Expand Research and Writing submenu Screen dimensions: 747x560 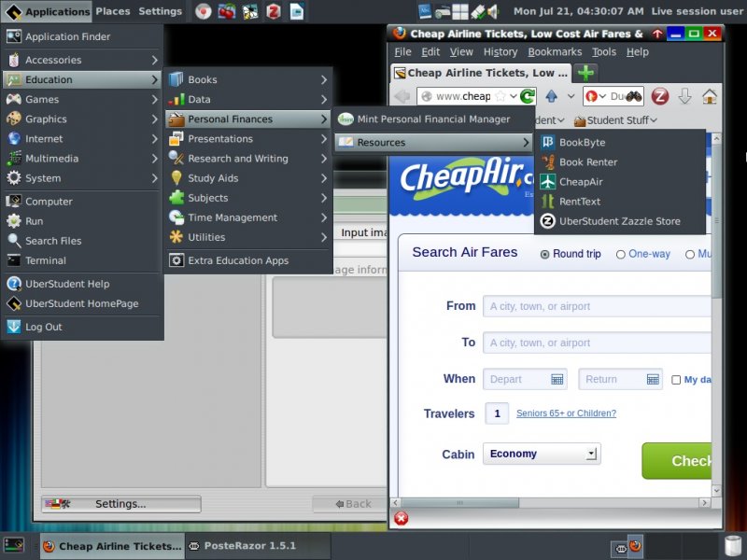tap(248, 159)
